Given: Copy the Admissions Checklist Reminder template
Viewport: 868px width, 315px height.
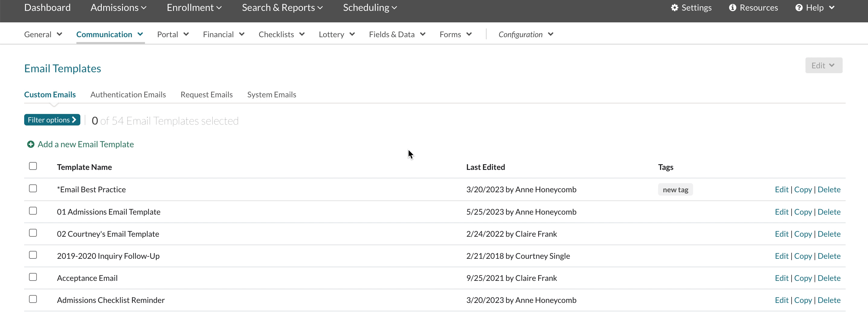Looking at the screenshot, I should click(803, 300).
